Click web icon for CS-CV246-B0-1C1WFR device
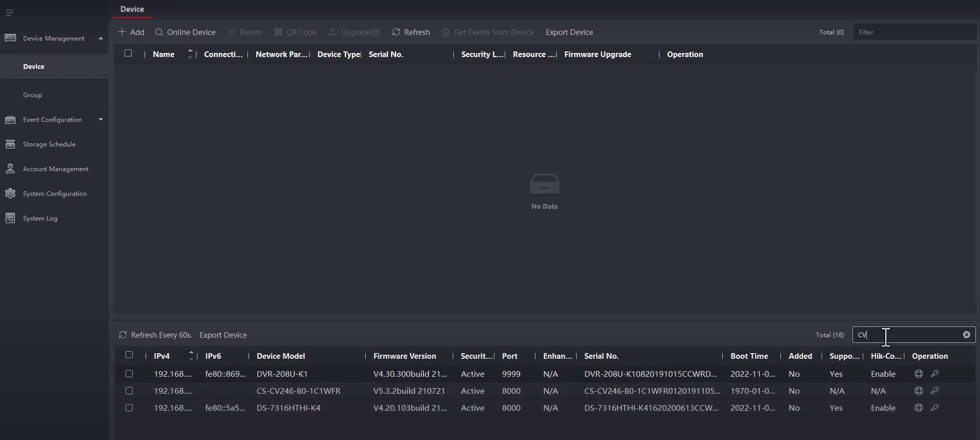The height and width of the screenshot is (440, 980). tap(918, 391)
